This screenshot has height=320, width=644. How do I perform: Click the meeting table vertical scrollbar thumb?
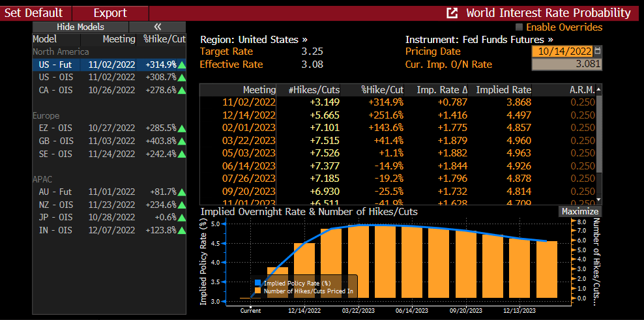coord(598,134)
